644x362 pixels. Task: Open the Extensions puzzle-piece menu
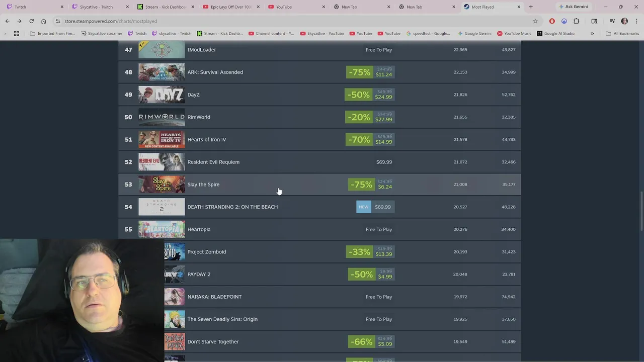click(577, 21)
